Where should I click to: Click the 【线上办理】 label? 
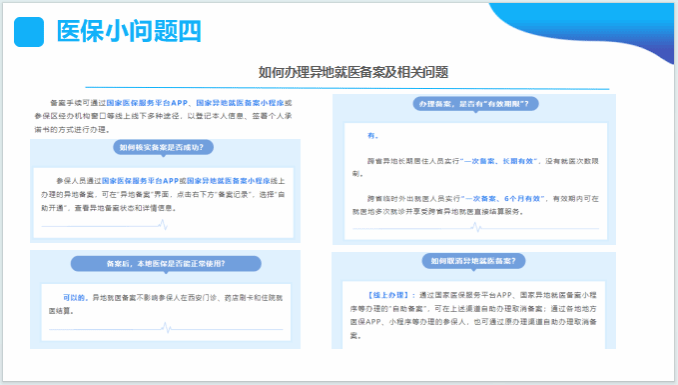(388, 295)
